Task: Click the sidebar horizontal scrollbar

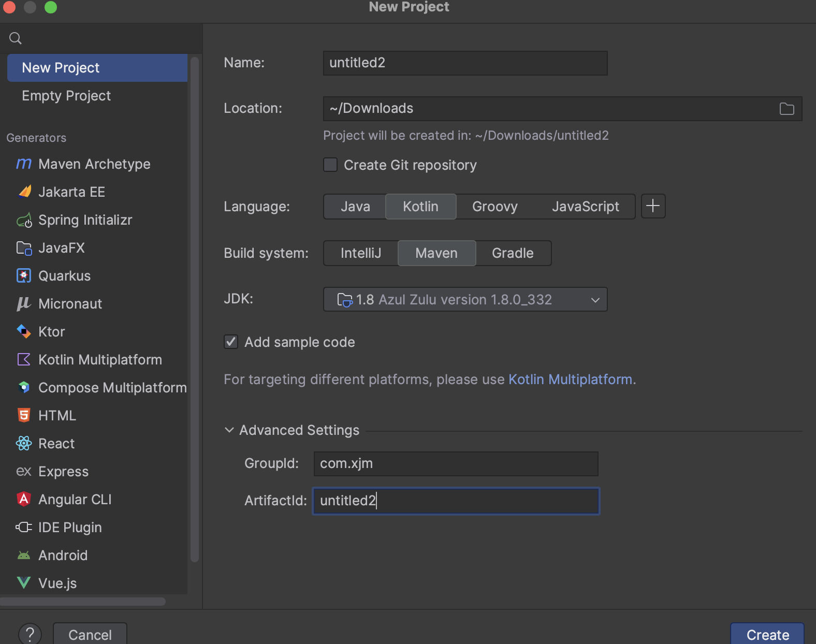Action: tap(83, 602)
